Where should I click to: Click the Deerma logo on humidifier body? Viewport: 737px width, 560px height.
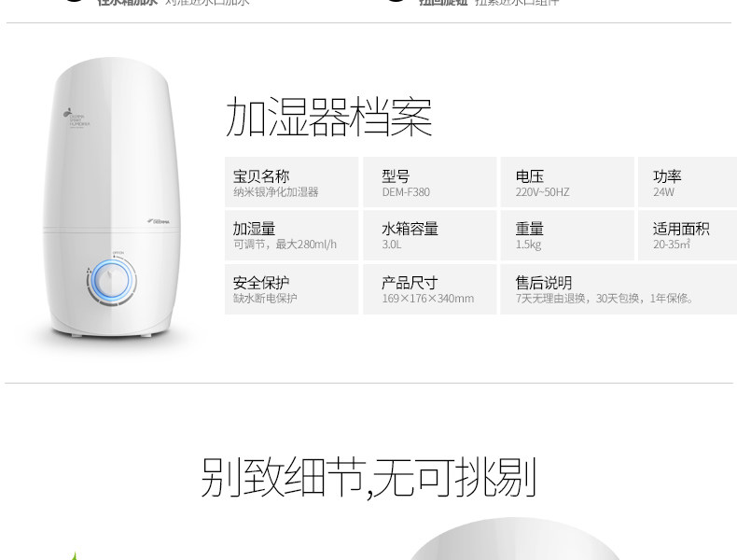coord(159,220)
